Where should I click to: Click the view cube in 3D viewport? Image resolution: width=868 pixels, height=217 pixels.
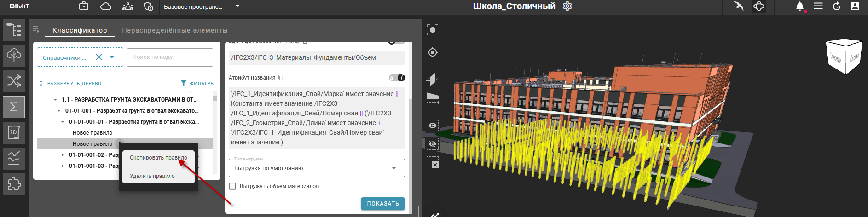click(x=844, y=57)
